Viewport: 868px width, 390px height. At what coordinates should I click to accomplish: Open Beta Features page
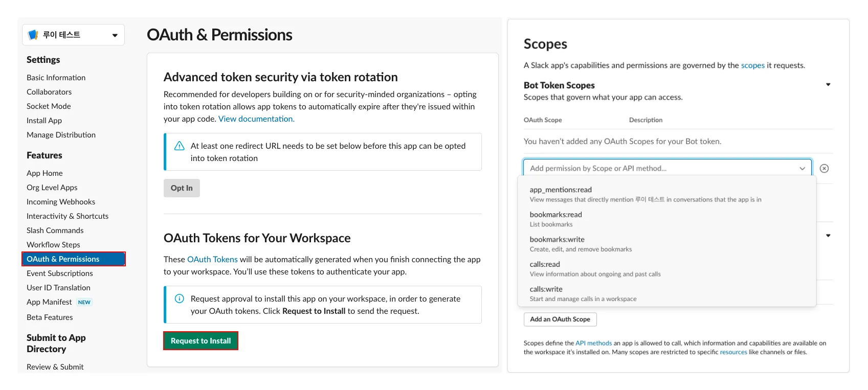point(50,317)
